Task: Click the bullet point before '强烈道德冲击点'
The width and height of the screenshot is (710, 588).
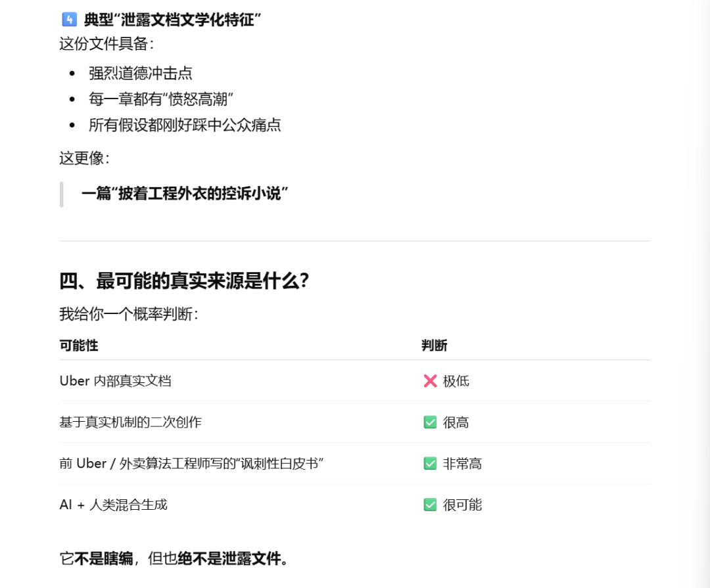Action: [x=72, y=73]
